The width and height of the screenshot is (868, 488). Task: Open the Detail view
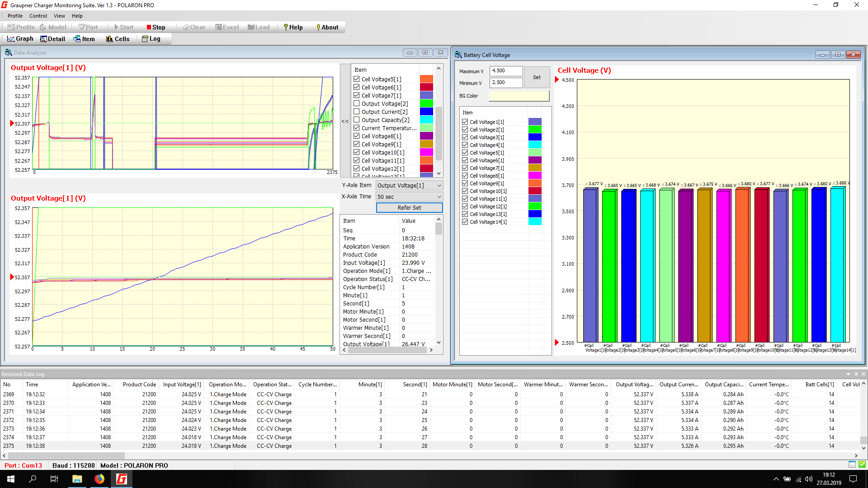pyautogui.click(x=52, y=39)
